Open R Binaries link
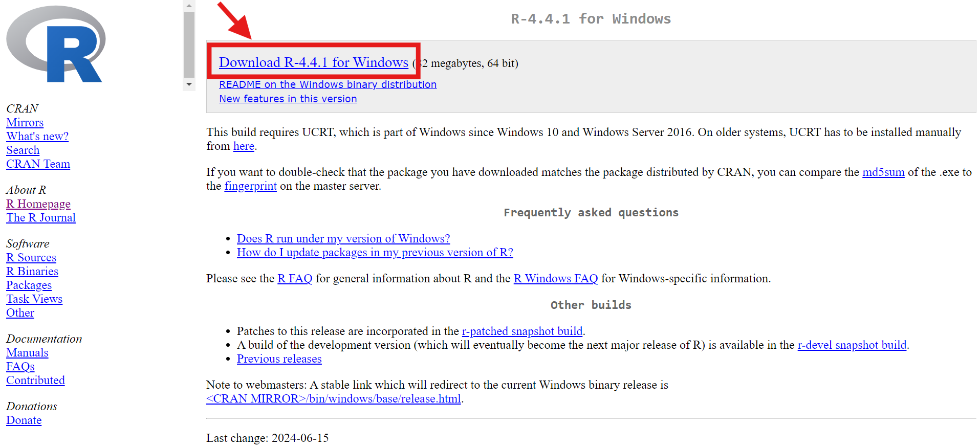The image size is (980, 447). 32,272
